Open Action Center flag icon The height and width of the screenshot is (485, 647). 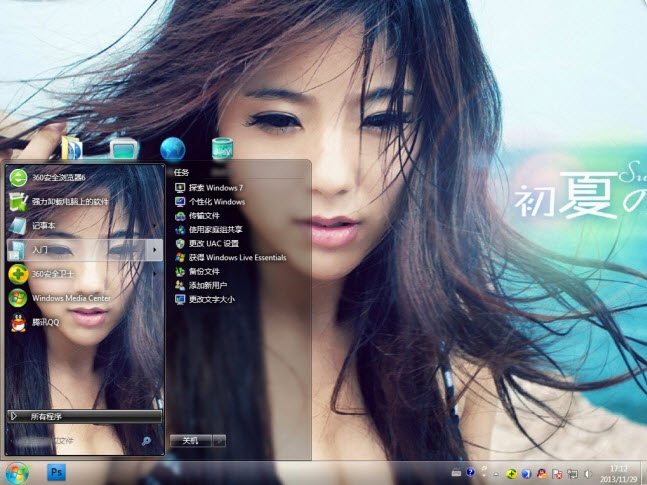[557, 474]
